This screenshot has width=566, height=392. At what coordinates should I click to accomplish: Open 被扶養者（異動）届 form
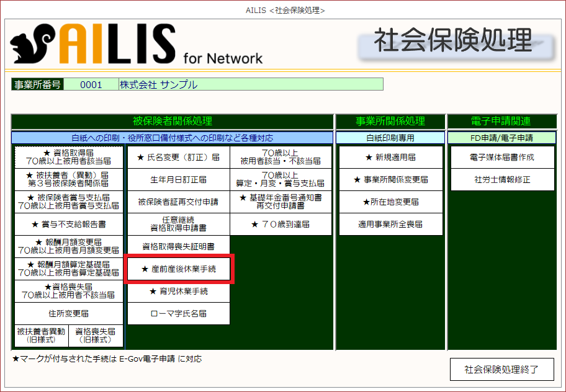69,179
